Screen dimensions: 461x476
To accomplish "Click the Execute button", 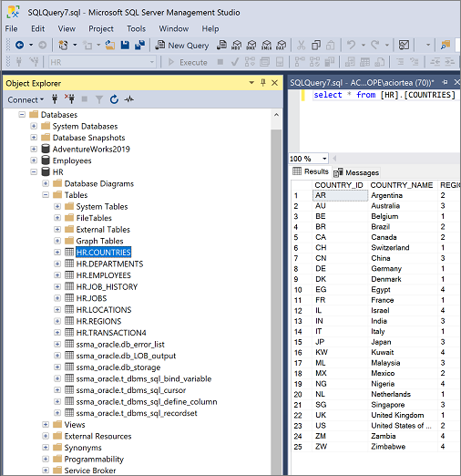I will coord(188,62).
